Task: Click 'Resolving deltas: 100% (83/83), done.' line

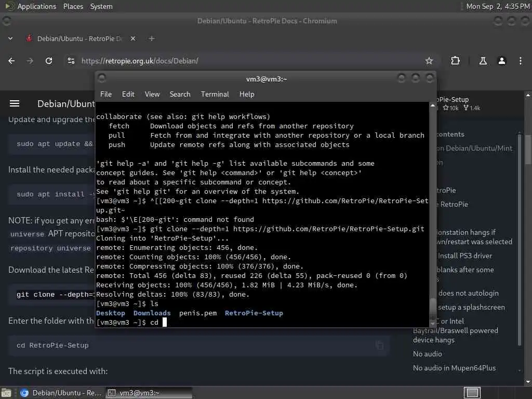Action: 172,295
